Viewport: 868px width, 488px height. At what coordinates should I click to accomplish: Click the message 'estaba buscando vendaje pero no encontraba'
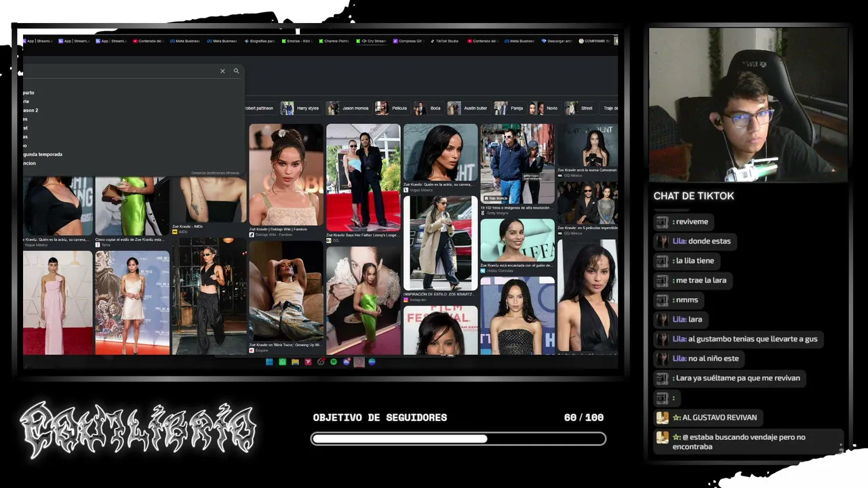749,441
